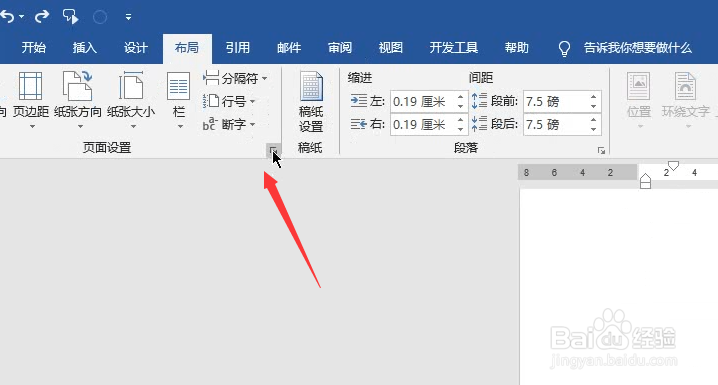Increase 段前 spacing with up arrow
The width and height of the screenshot is (718, 385).
click(593, 96)
